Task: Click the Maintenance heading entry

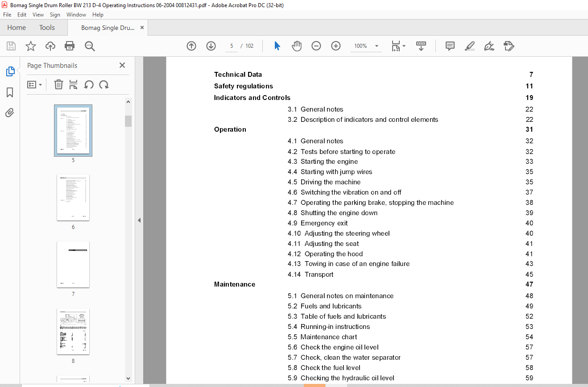Action: coord(235,284)
